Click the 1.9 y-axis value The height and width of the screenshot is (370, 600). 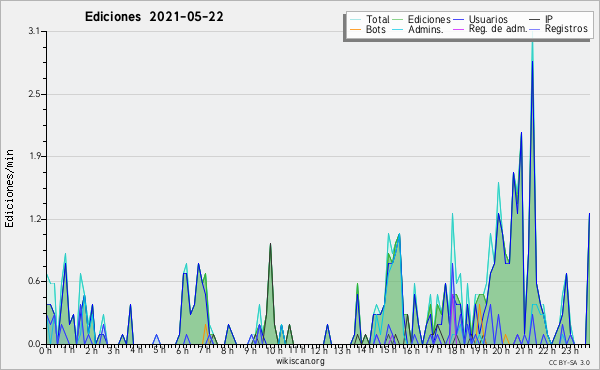[34, 156]
